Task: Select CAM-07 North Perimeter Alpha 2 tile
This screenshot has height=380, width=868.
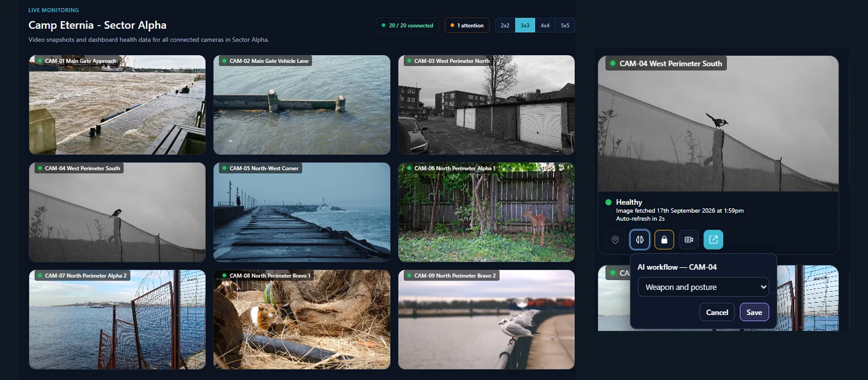Action: coord(117,319)
